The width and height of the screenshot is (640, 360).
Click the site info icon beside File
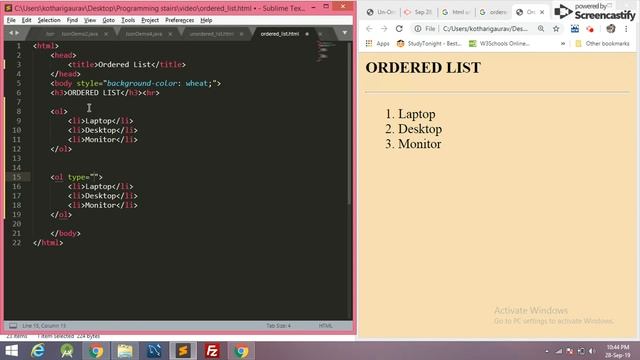(418, 29)
